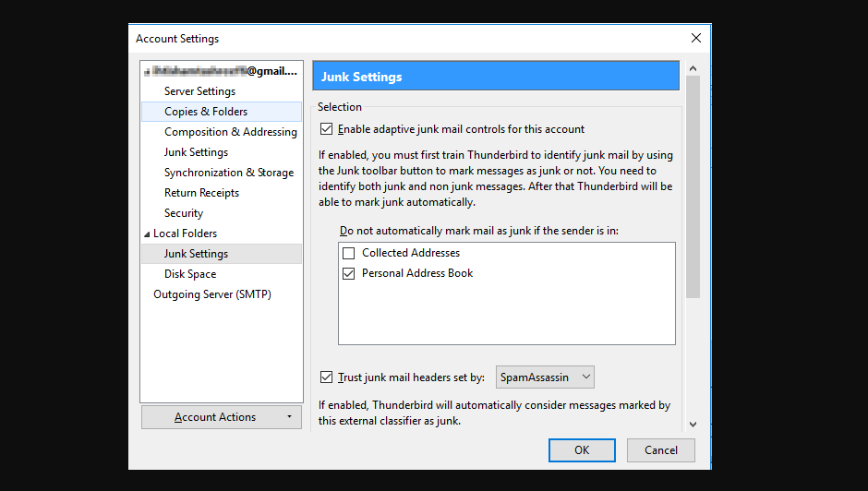Select Security in account tree

click(184, 213)
